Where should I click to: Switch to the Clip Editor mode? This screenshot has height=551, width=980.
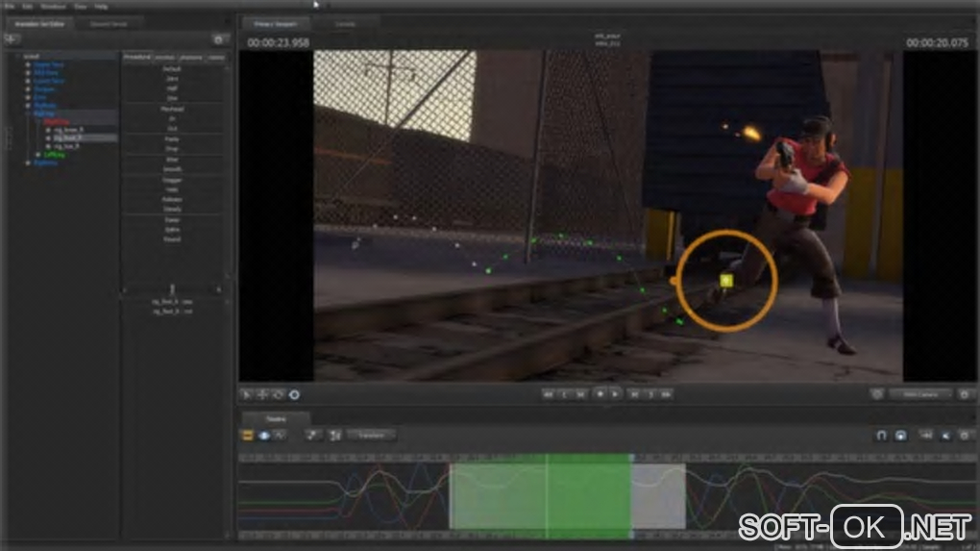(x=248, y=436)
